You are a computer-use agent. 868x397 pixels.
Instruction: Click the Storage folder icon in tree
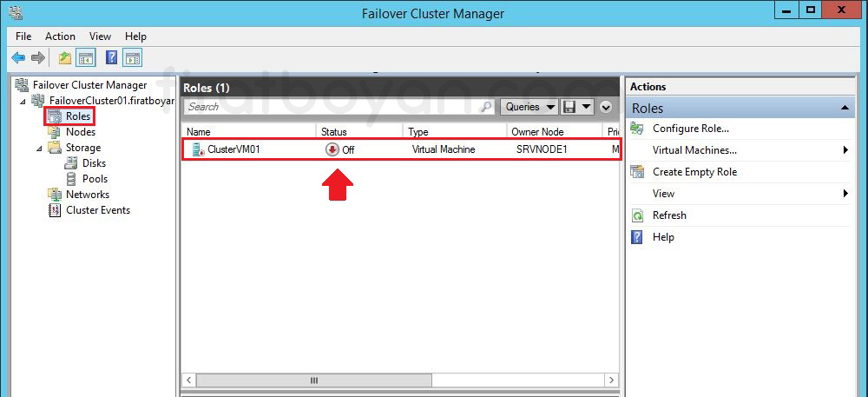[55, 148]
